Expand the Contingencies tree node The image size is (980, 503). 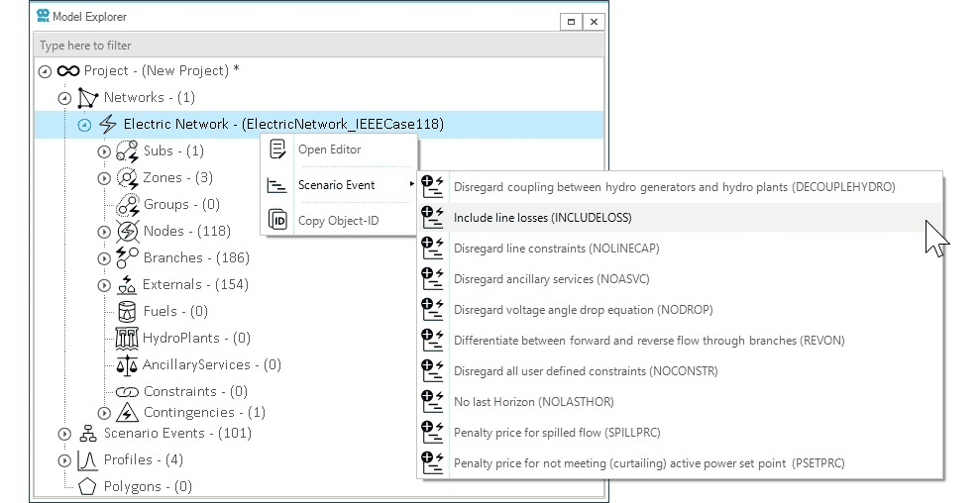tap(104, 413)
